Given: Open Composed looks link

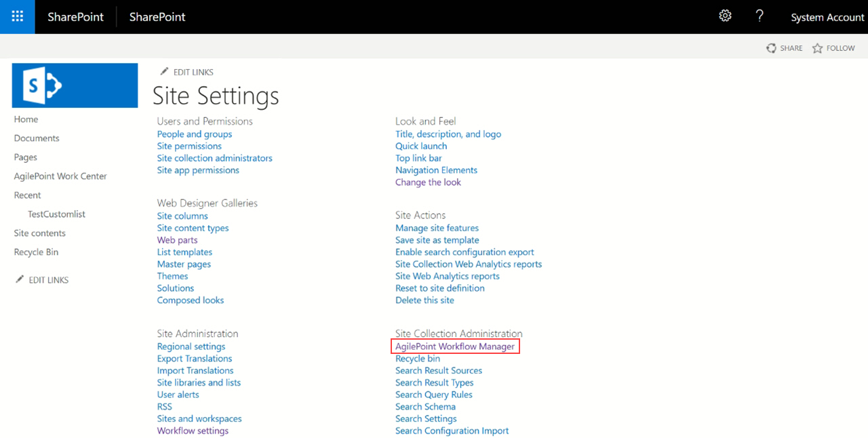Looking at the screenshot, I should coord(191,300).
